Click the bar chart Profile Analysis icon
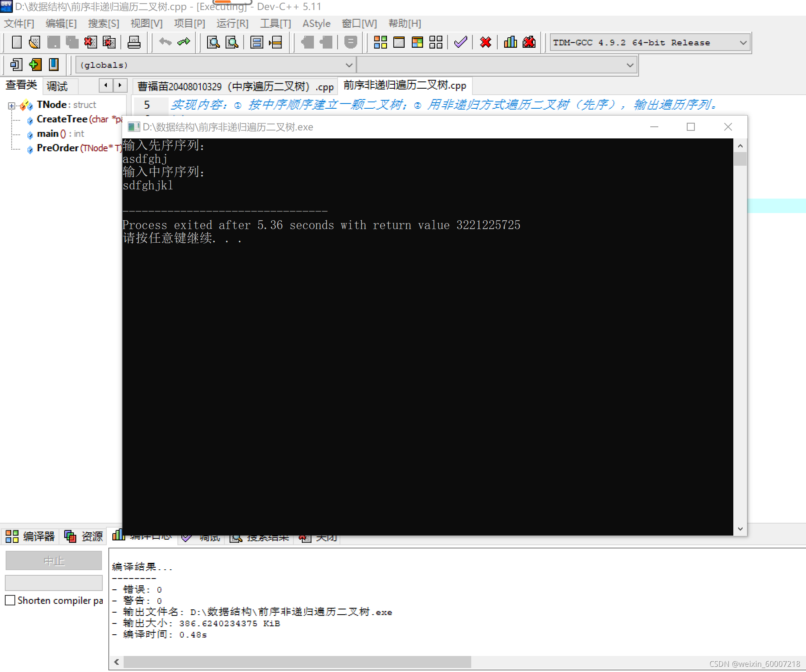This screenshot has width=806, height=672. (510, 42)
